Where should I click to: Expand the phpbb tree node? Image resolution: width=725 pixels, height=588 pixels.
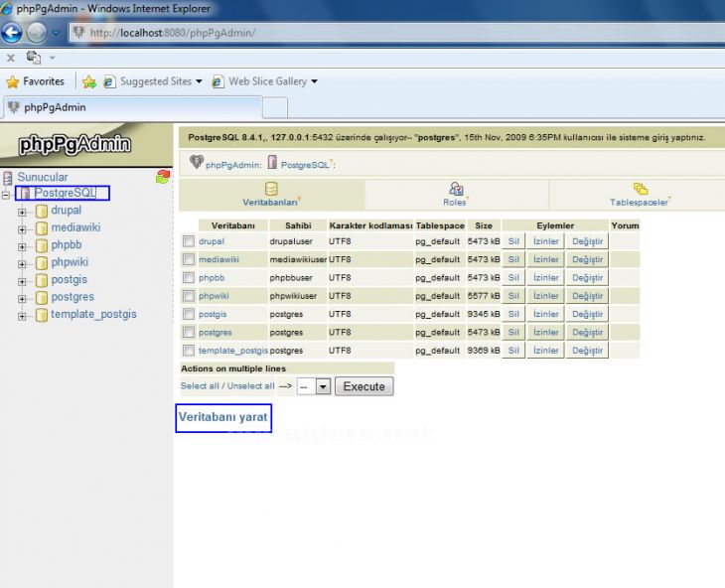(x=22, y=247)
